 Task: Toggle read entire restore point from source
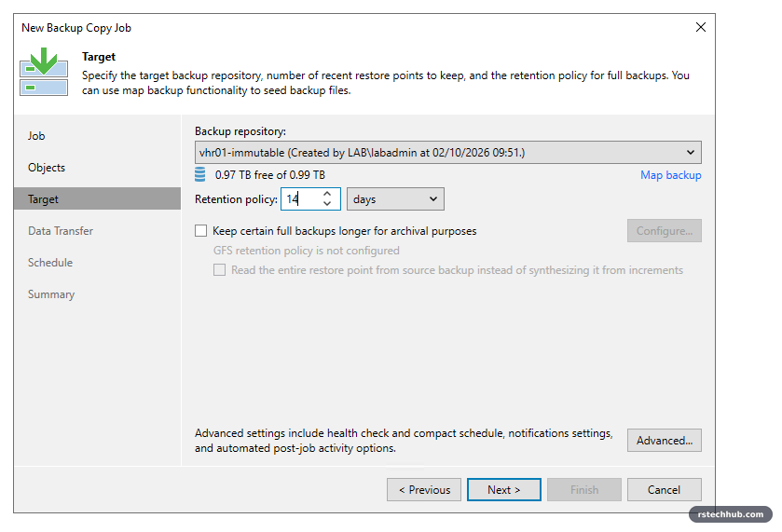(x=219, y=270)
